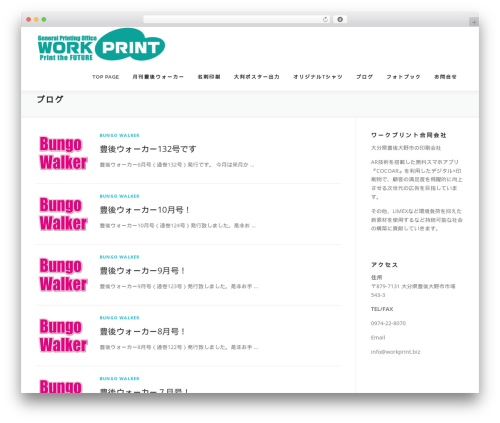Click the green maximize window dot
The image size is (500, 423).
click(44, 20)
